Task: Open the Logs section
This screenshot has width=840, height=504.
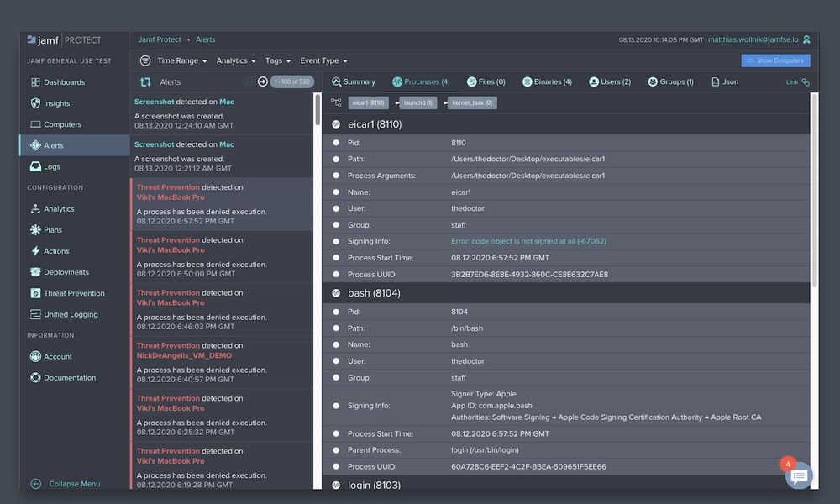Action: [45, 166]
